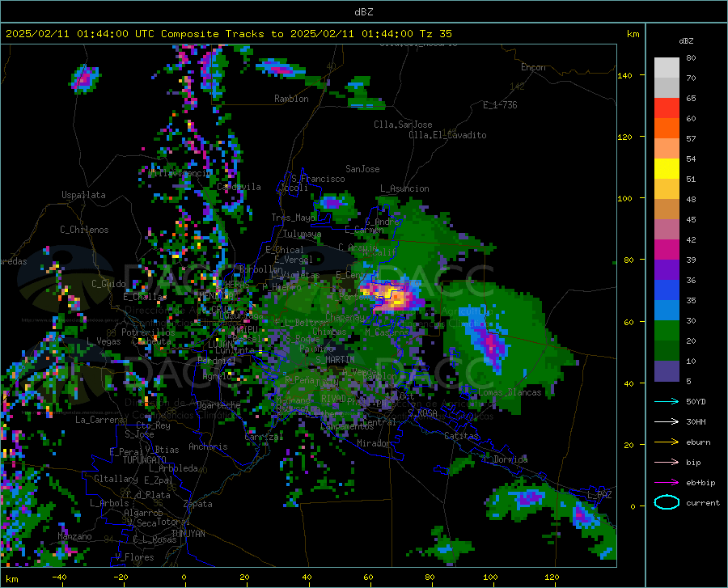Click the 'Zapata' map label
The image size is (728, 588).
[197, 504]
